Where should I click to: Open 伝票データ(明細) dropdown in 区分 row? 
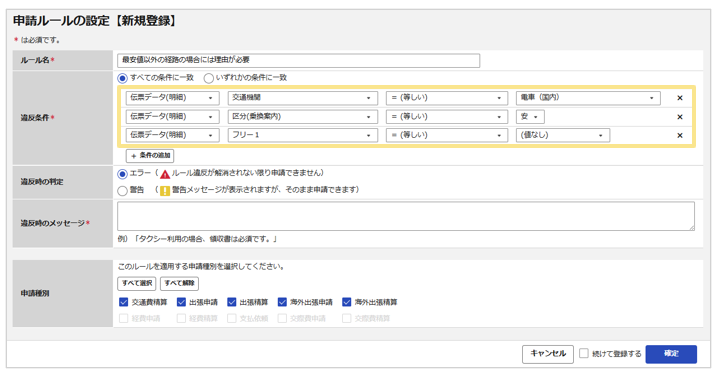click(x=172, y=117)
